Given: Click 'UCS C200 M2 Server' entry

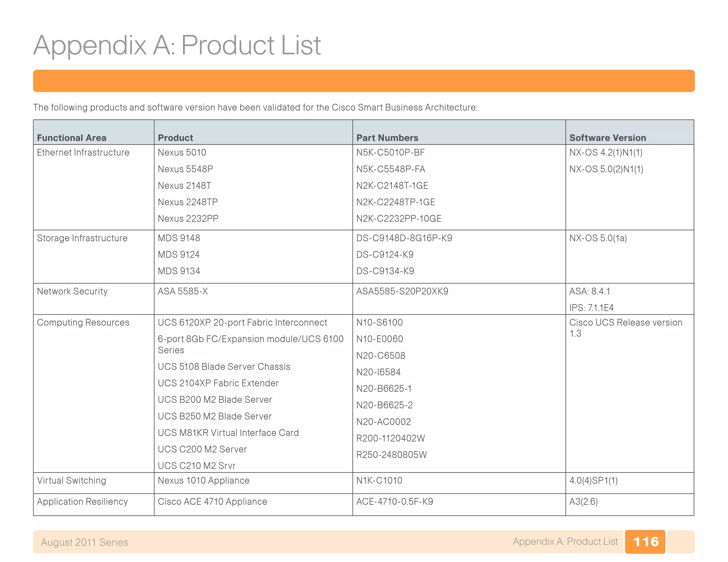Looking at the screenshot, I should click(x=202, y=449).
